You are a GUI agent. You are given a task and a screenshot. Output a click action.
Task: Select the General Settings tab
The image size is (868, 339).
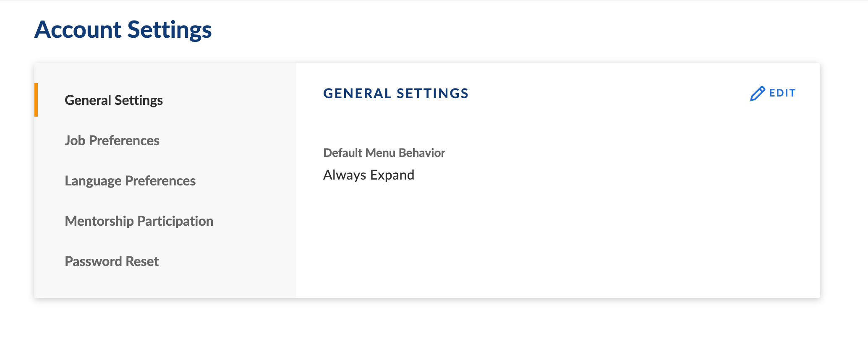point(114,100)
